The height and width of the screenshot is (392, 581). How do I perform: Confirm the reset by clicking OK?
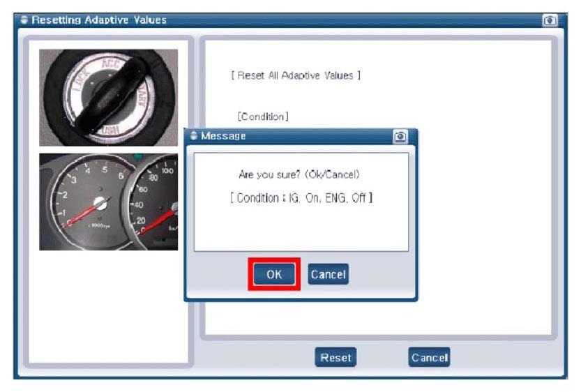[x=274, y=275]
